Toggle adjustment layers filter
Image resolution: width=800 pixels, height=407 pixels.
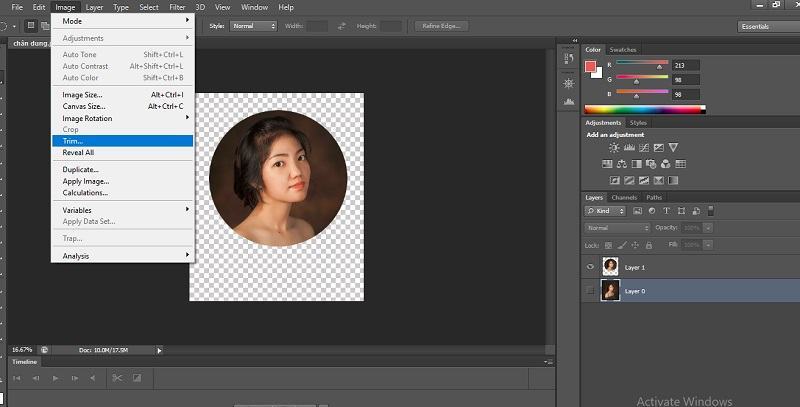click(x=652, y=211)
